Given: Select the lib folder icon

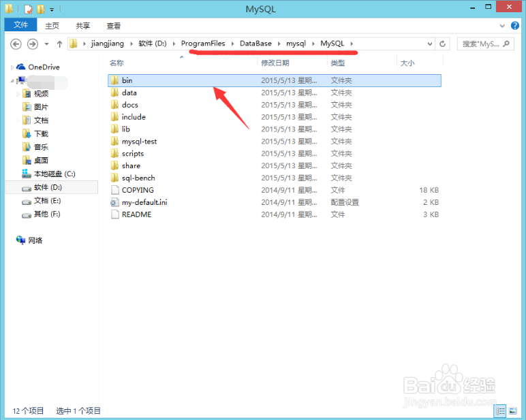Looking at the screenshot, I should (114, 129).
